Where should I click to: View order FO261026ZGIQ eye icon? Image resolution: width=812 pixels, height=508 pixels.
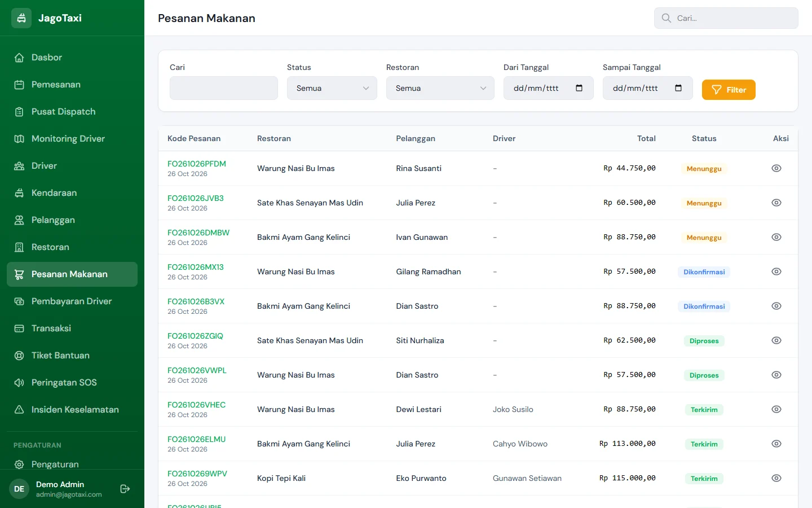(x=776, y=340)
